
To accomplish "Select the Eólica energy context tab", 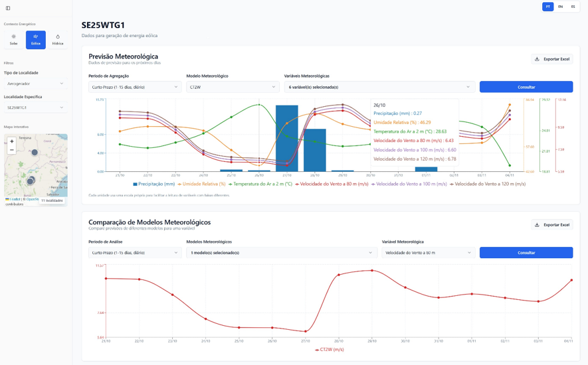I will (x=36, y=40).
